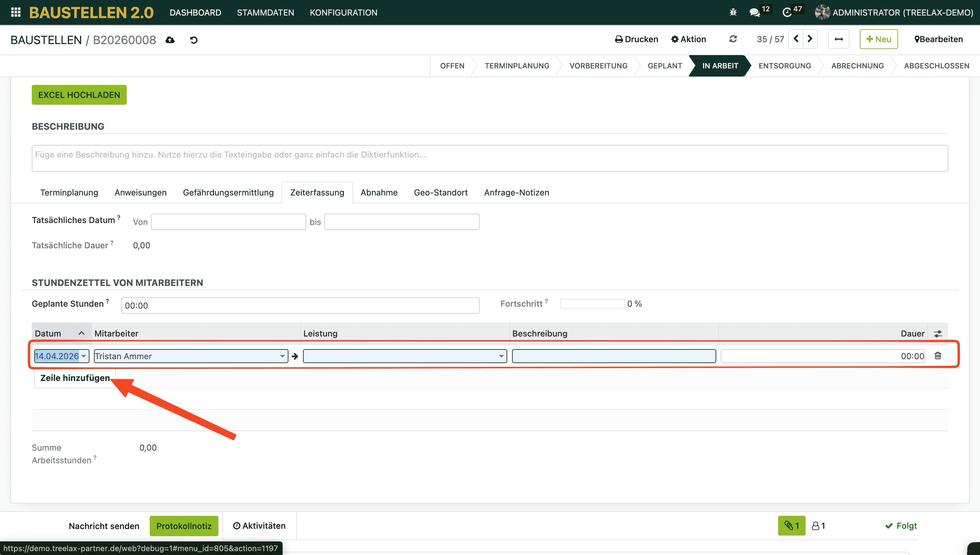The height and width of the screenshot is (555, 980).
Task: Open the apps grid menu
Action: click(x=16, y=12)
